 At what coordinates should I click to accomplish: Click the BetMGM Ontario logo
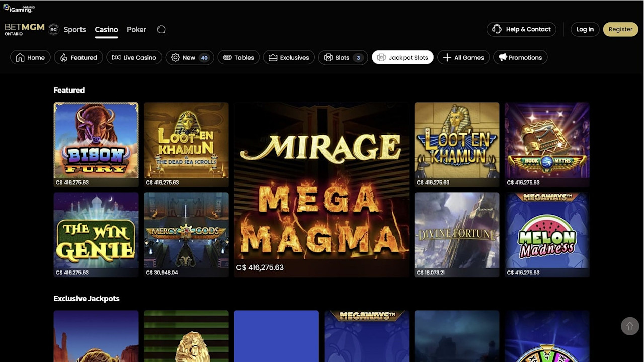tap(25, 29)
